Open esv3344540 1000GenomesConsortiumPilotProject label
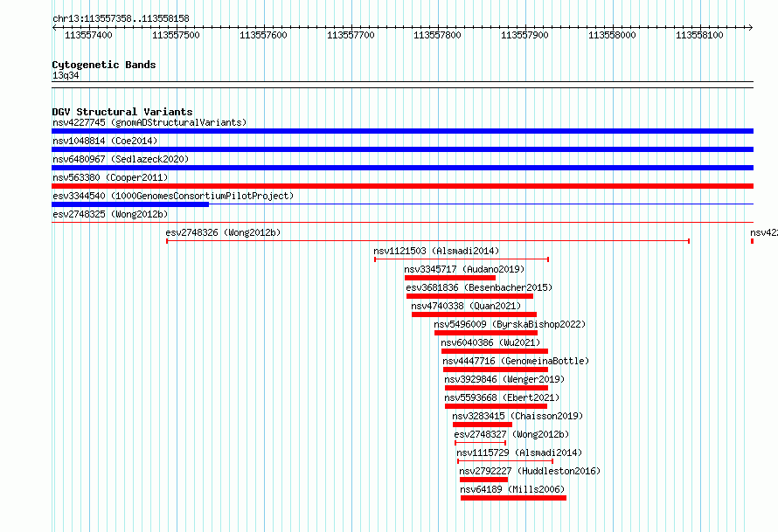Viewport: 778px width, 532px height. (173, 196)
